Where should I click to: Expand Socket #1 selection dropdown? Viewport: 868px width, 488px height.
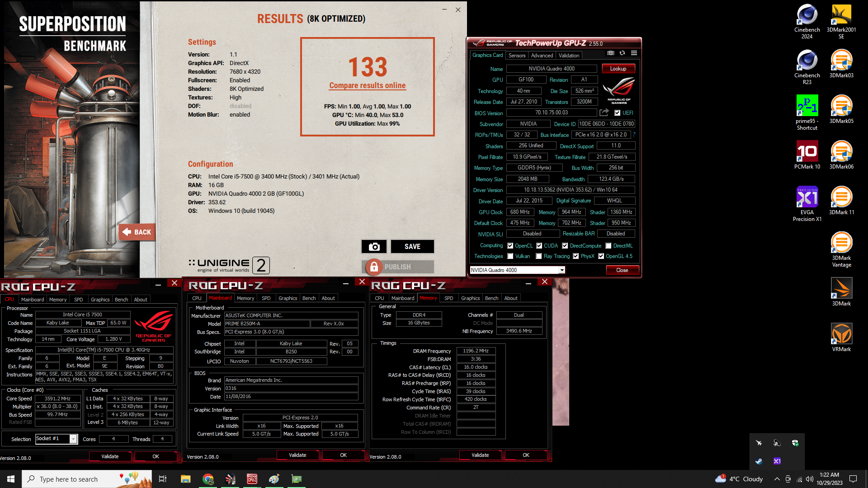click(x=73, y=439)
